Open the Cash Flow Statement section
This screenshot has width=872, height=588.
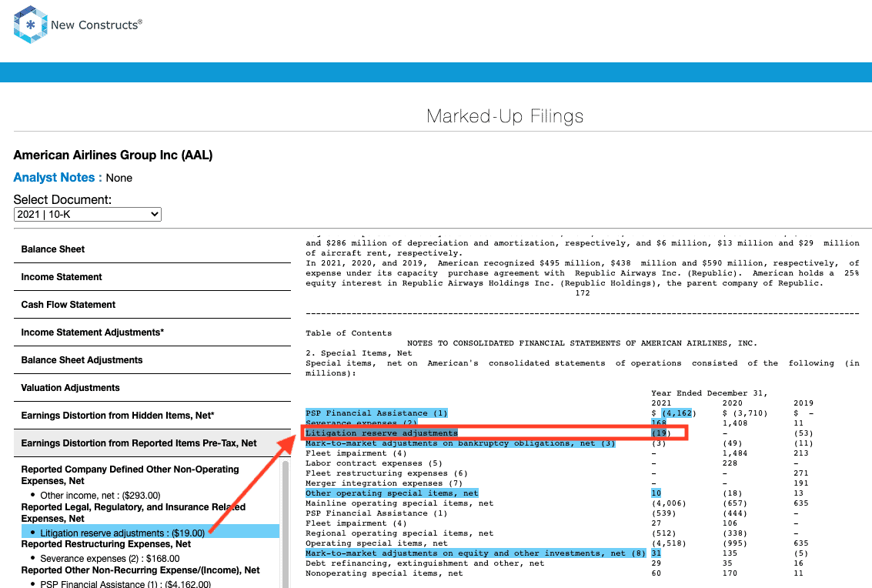(152, 305)
